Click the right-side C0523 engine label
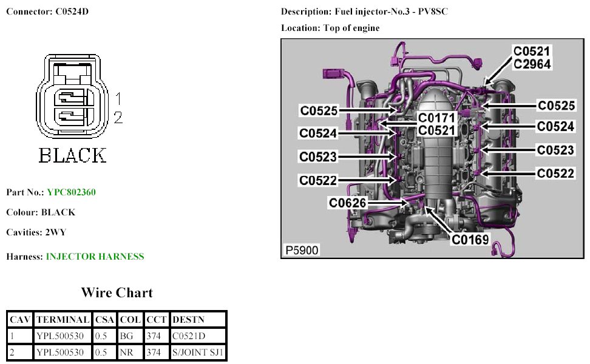This screenshot has height=364, width=590. [556, 150]
